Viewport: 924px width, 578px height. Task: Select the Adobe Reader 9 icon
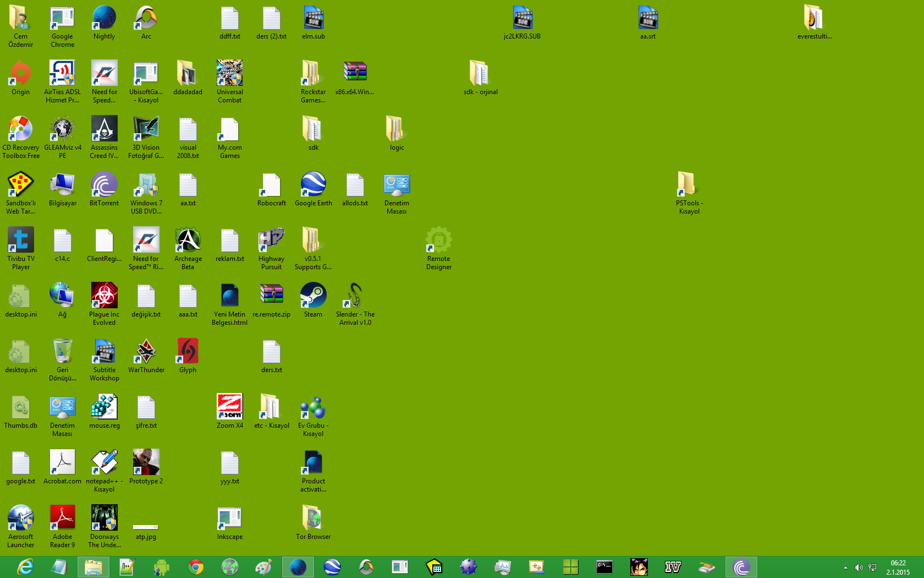click(x=63, y=527)
